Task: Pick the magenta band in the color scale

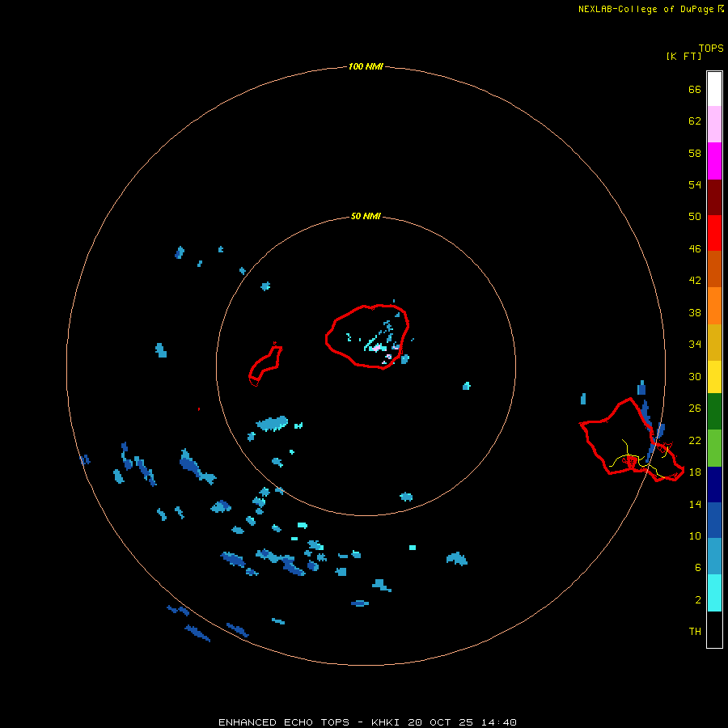Action: (x=714, y=161)
